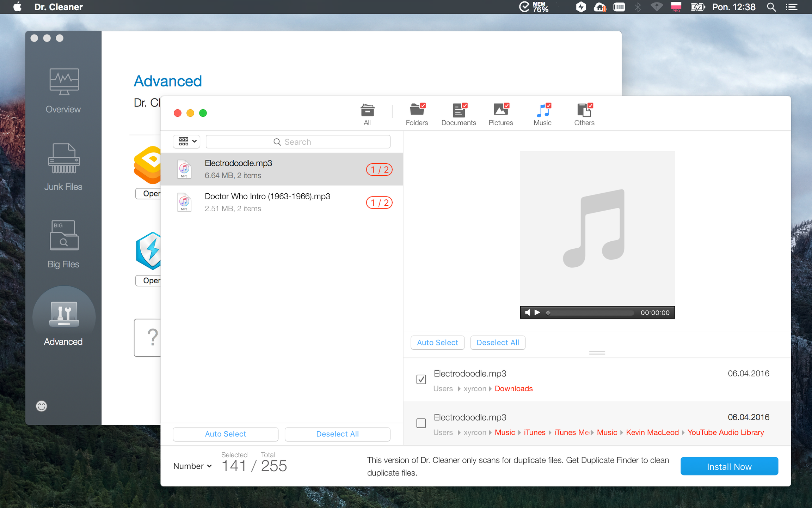Image resolution: width=812 pixels, height=508 pixels.
Task: Filter duplicates by Folders
Action: pos(417,115)
